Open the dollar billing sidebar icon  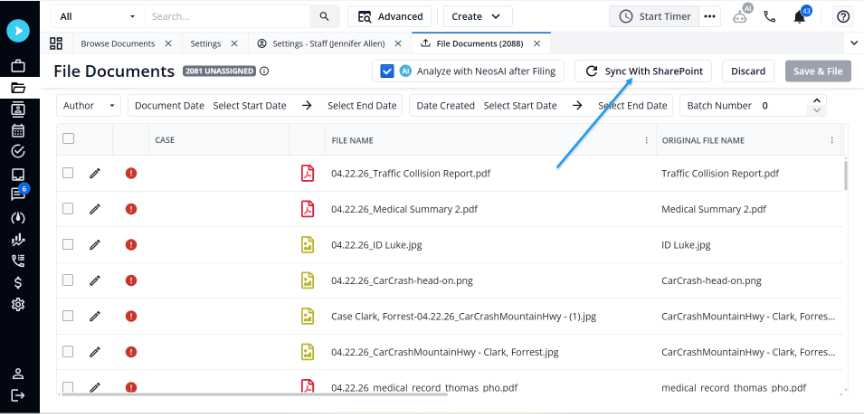pos(18,283)
